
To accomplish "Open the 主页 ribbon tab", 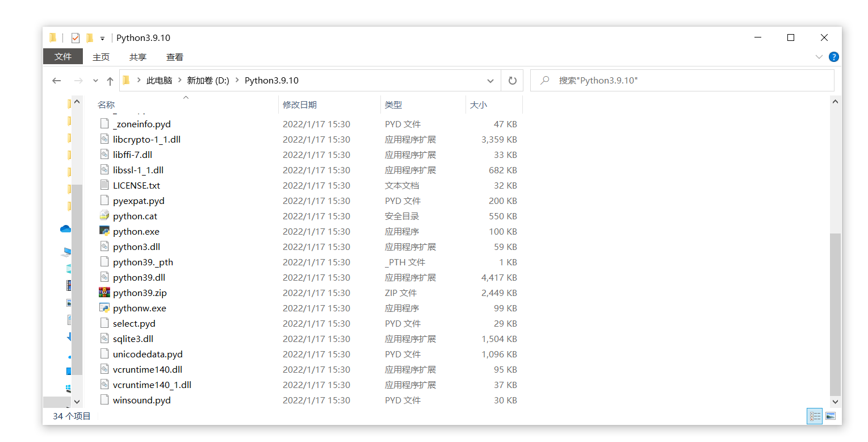I will 101,57.
